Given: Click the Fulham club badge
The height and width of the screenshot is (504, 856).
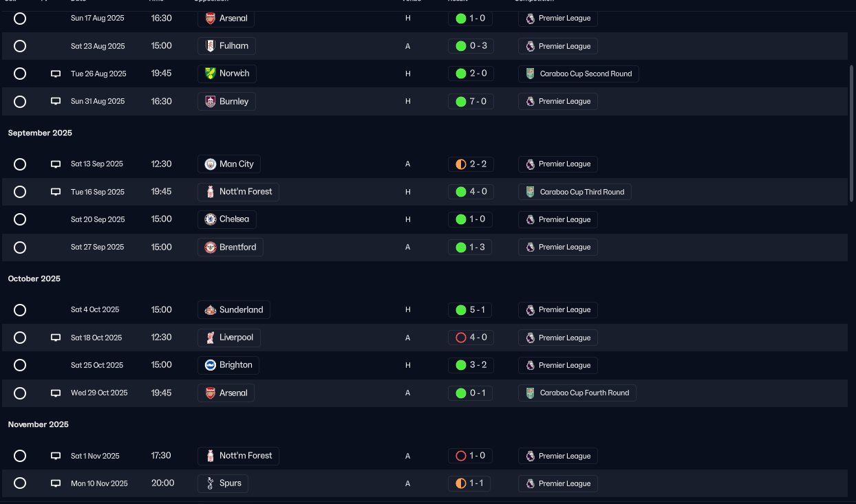Looking at the screenshot, I should 211,46.
